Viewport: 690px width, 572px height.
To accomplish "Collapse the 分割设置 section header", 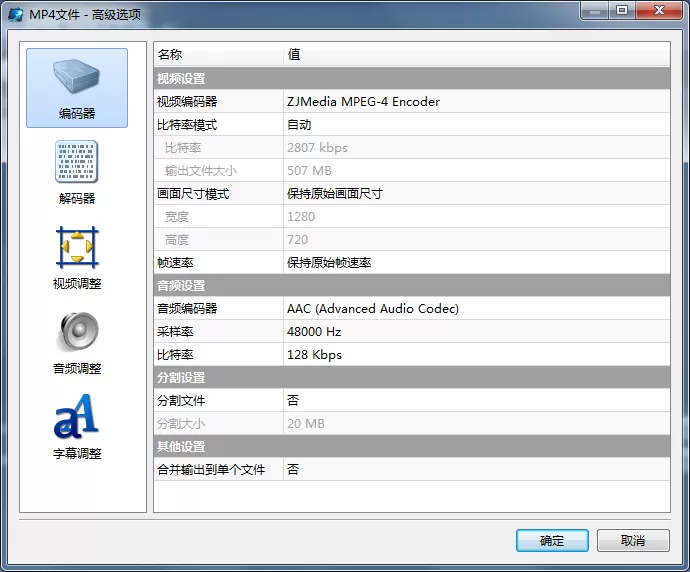I will (412, 377).
